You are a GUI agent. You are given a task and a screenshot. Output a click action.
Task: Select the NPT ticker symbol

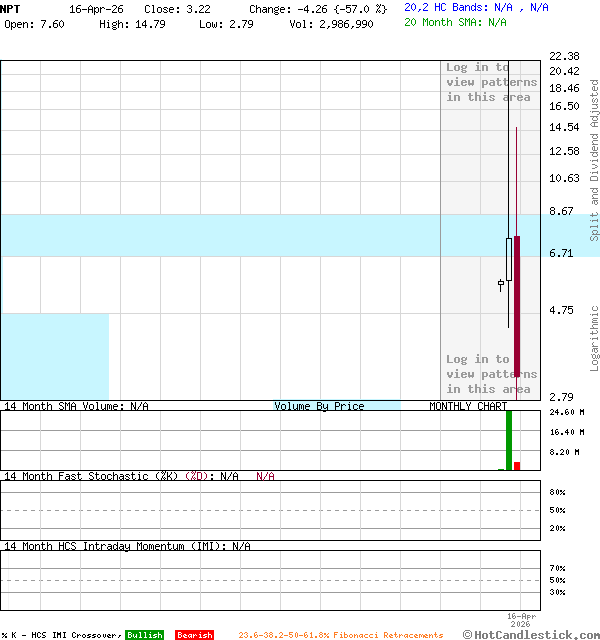click(11, 8)
